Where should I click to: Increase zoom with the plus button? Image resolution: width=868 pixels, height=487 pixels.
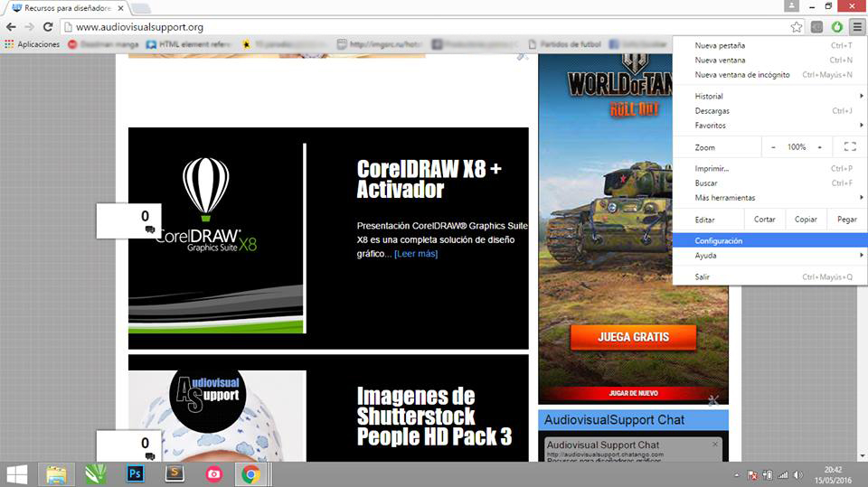click(x=820, y=147)
